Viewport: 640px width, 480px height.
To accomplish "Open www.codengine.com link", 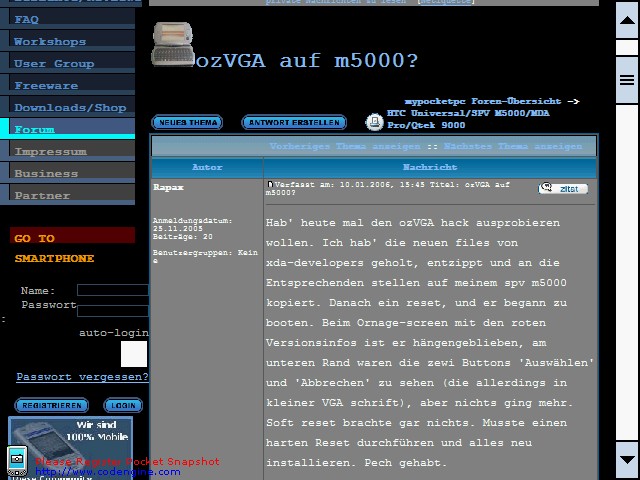I will (x=108, y=472).
